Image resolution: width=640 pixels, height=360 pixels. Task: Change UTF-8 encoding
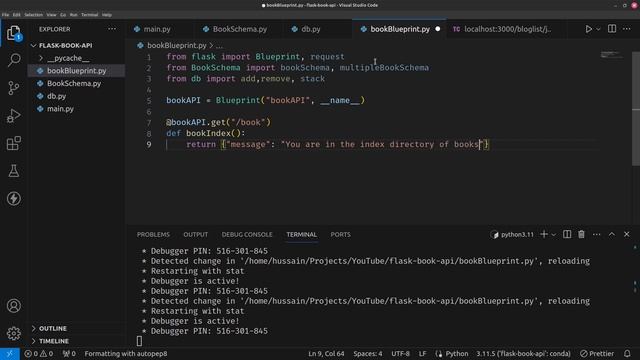point(400,353)
